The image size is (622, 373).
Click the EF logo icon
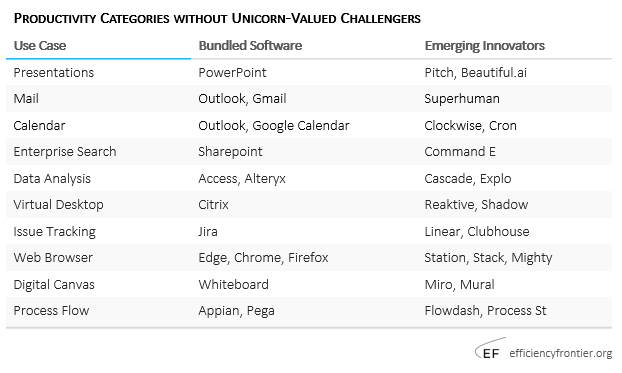(490, 349)
